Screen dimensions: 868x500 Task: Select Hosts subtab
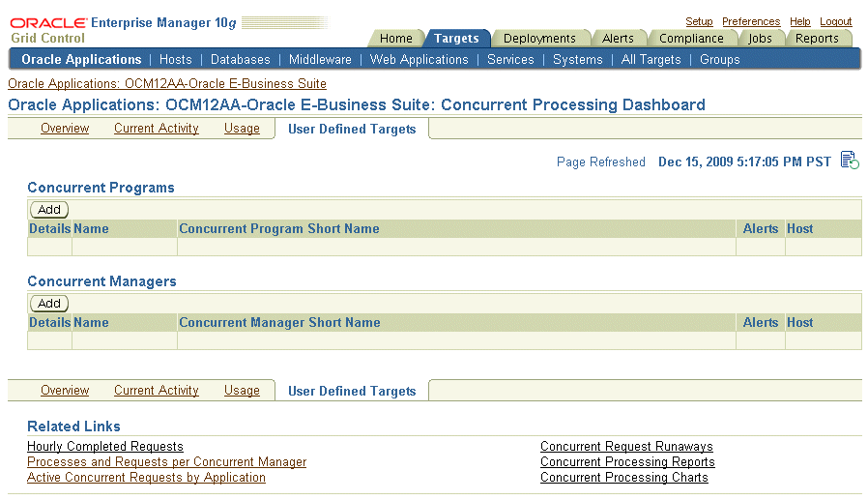click(x=176, y=60)
